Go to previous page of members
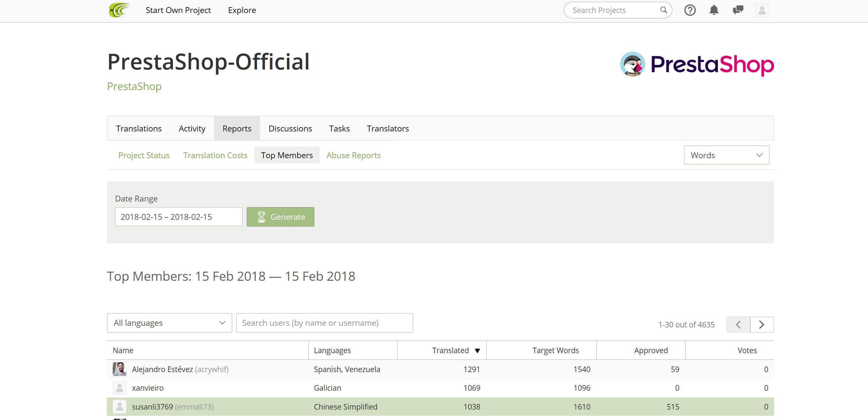 [738, 324]
